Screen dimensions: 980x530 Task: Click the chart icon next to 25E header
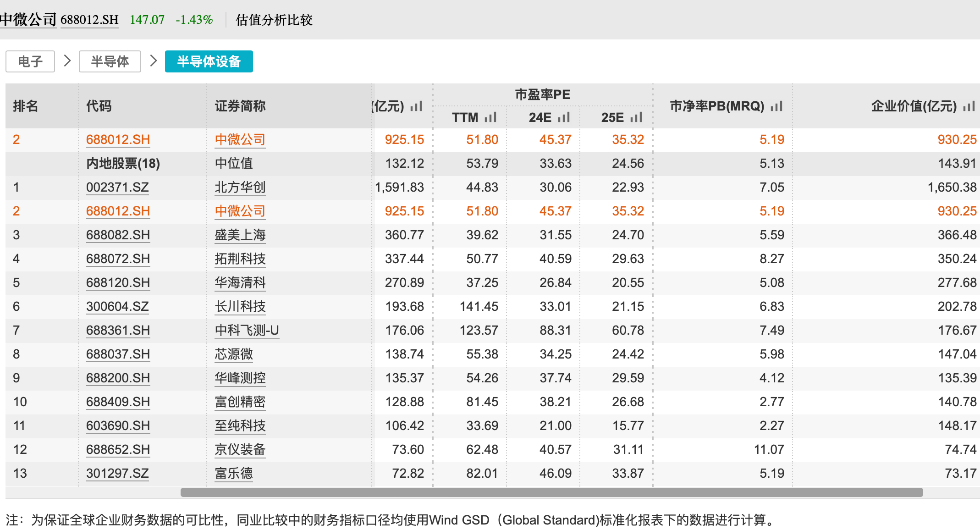635,117
